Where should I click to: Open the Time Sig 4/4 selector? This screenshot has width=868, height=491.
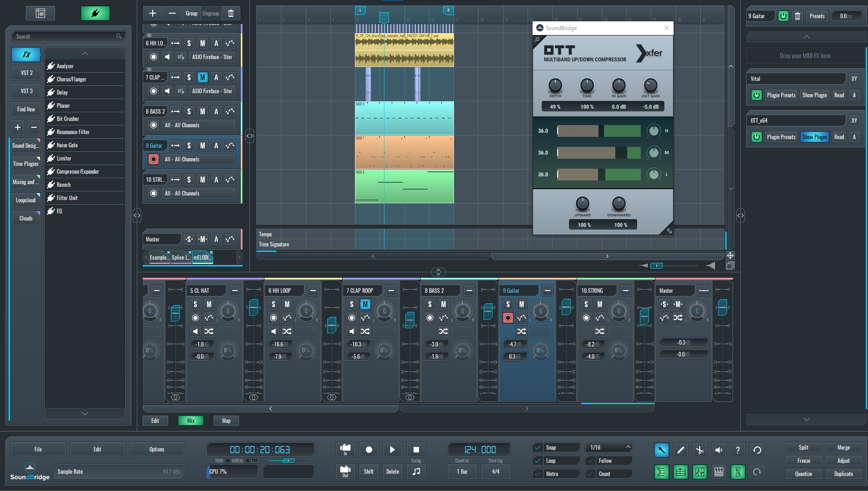(496, 471)
